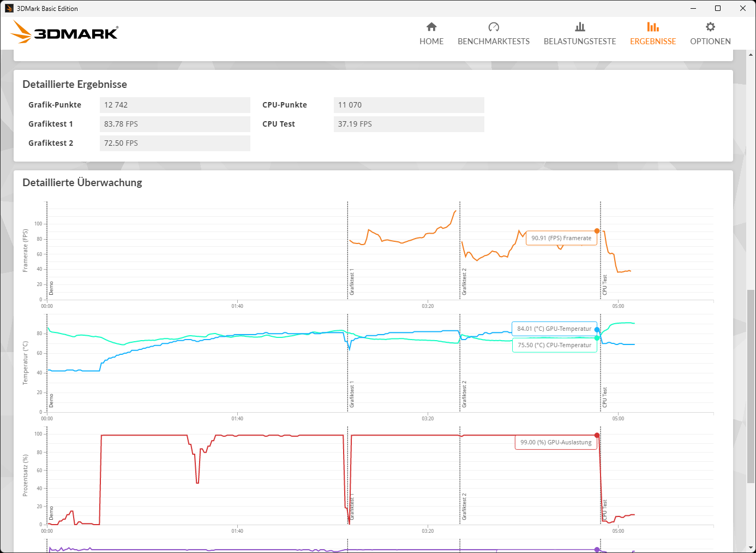Click the scrollbar up arrow
The height and width of the screenshot is (553, 756).
(x=751, y=55)
